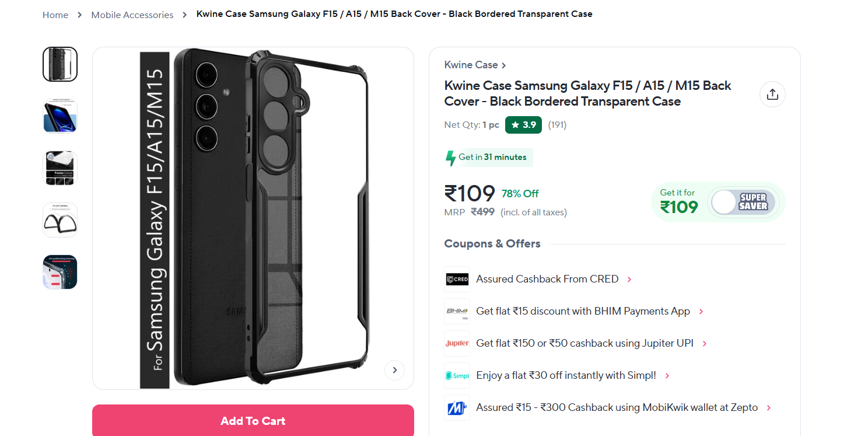Go to Home breadcrumb
The image size is (868, 436).
pyautogui.click(x=55, y=15)
